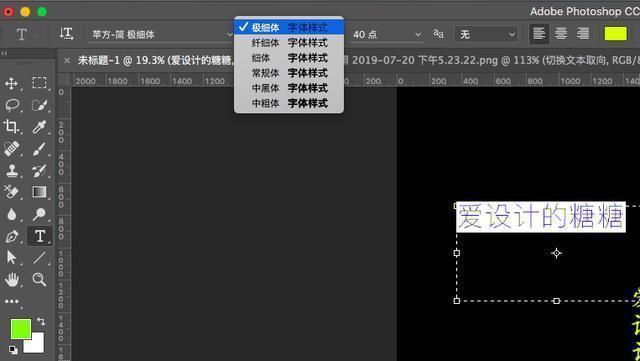Center align the text
This screenshot has width=640, height=361.
pos(561,33)
